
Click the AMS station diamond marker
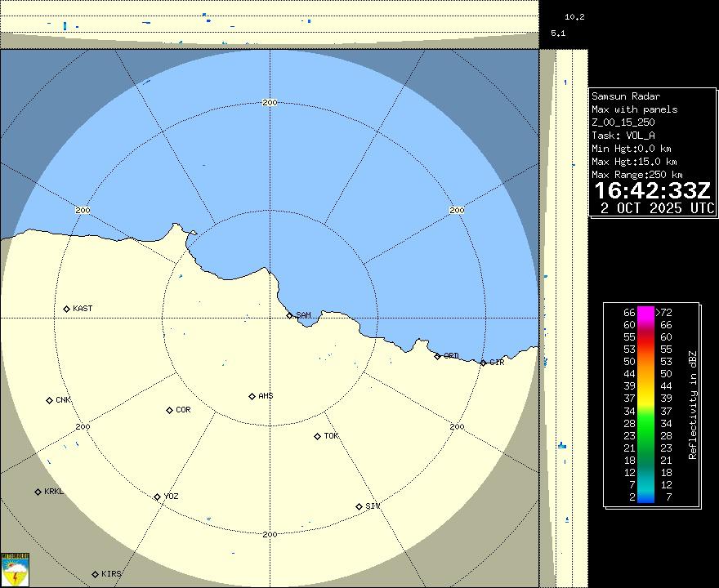[252, 396]
